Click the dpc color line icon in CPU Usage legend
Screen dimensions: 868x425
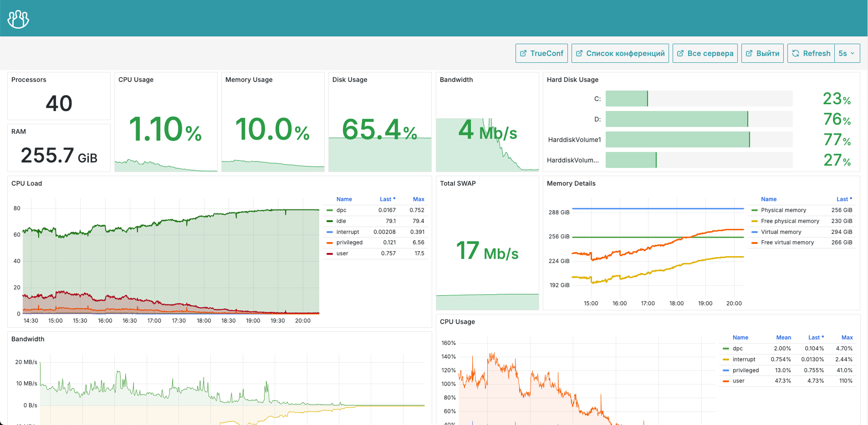[x=726, y=349]
